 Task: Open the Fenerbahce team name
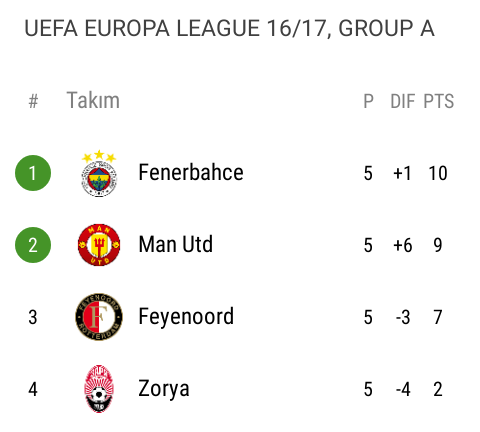[191, 173]
